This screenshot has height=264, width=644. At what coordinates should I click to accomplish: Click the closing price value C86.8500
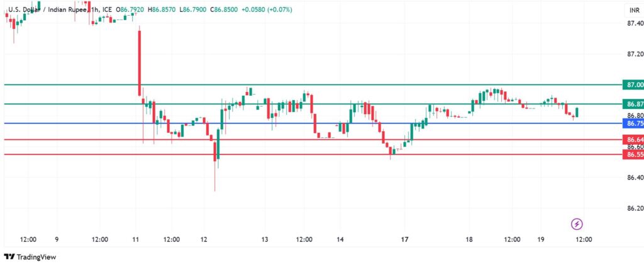[225, 11]
